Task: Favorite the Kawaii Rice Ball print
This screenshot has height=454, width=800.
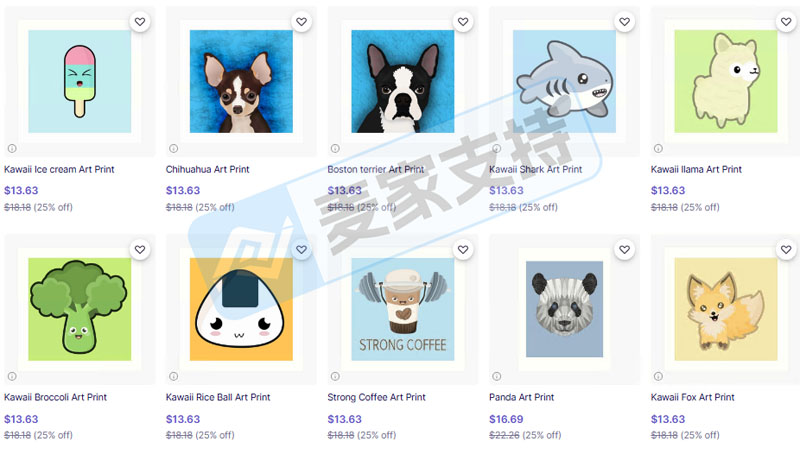Action: click(x=302, y=250)
